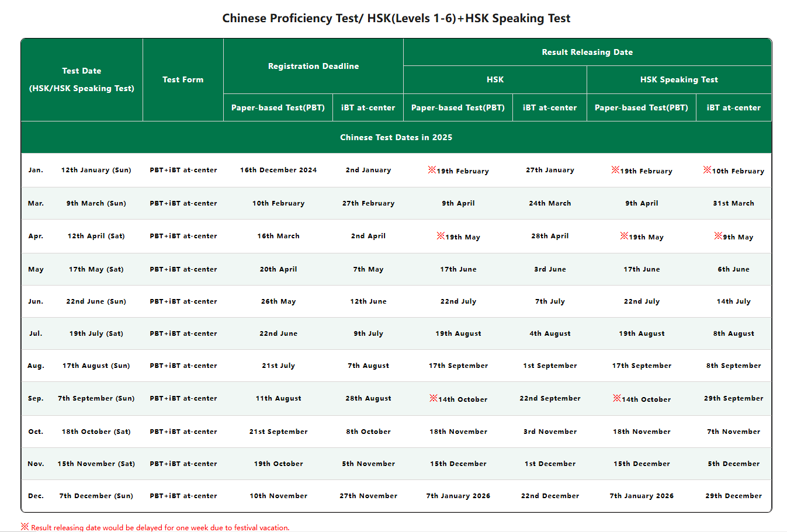Click the Chinese Test Dates in 2025 banner
This screenshot has width=787, height=532.
pyautogui.click(x=396, y=138)
